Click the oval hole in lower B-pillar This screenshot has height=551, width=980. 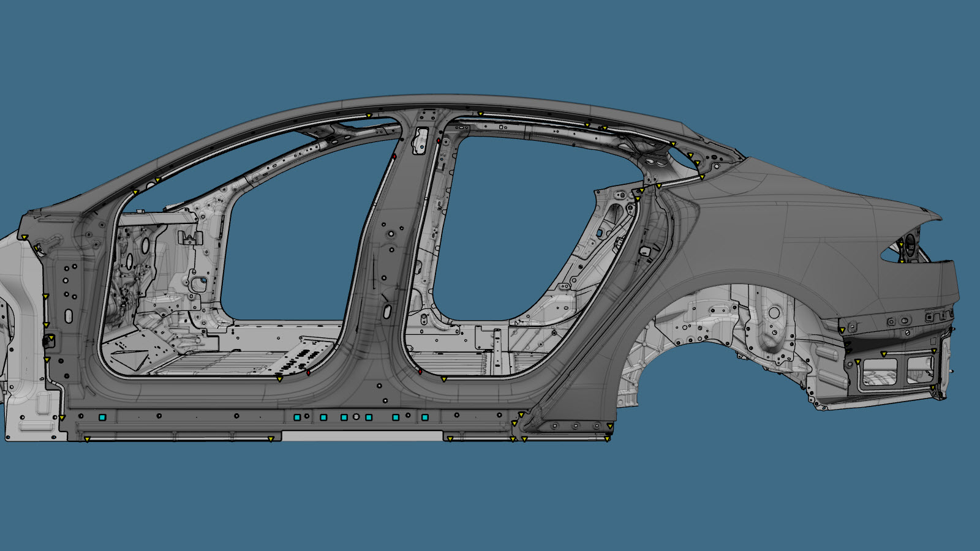click(387, 311)
